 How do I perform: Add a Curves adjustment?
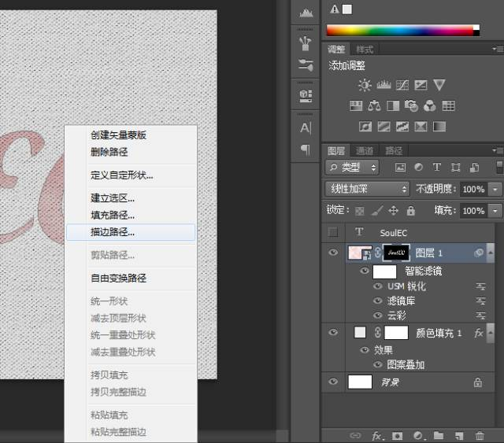point(402,85)
